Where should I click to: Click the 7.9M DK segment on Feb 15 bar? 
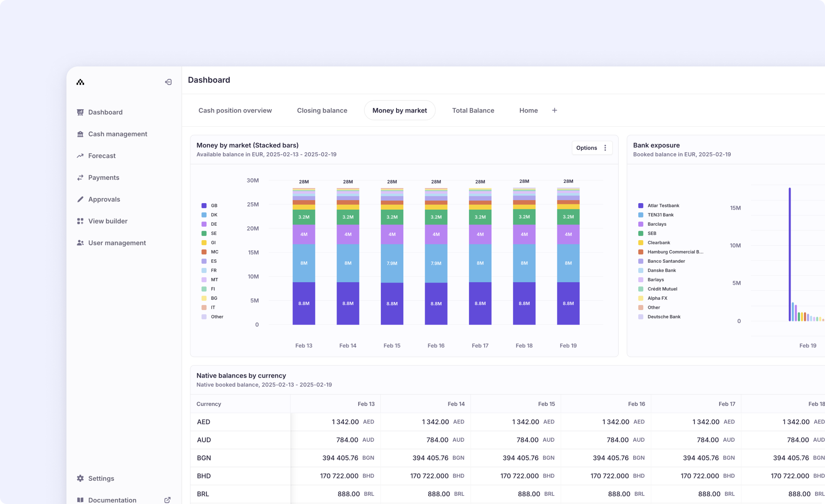pyautogui.click(x=392, y=263)
